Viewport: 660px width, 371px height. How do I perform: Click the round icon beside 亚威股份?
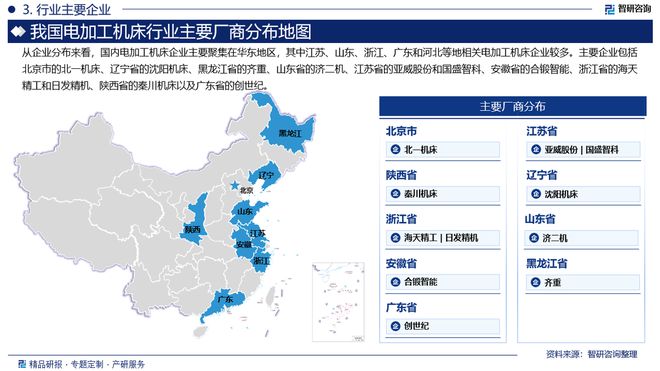[x=535, y=149]
